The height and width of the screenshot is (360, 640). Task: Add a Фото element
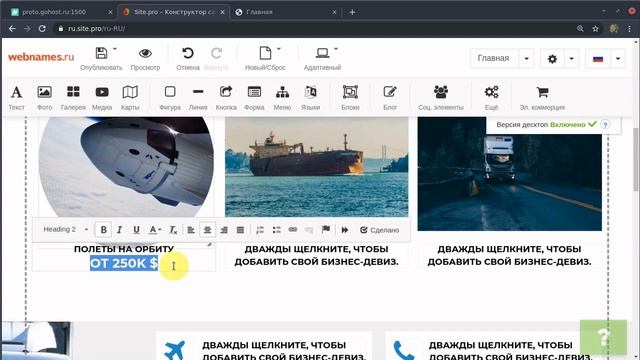click(44, 98)
